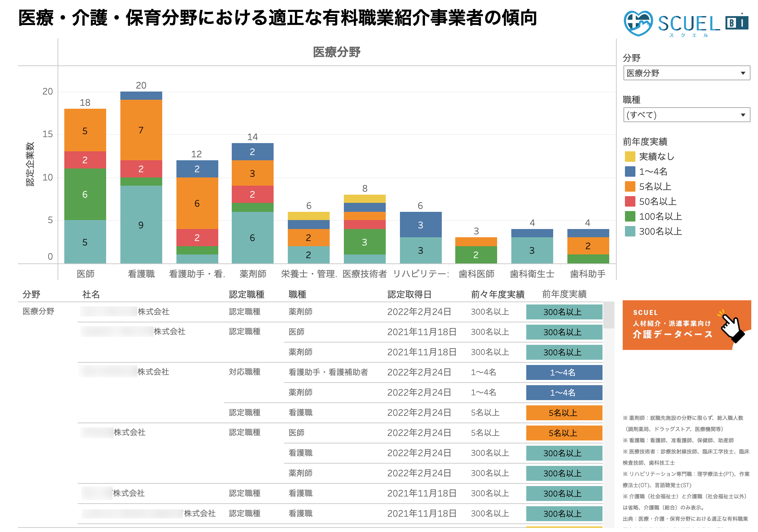Click the first 1〜4名 blue cell in 前年度実績
The image size is (758, 532).
click(564, 372)
